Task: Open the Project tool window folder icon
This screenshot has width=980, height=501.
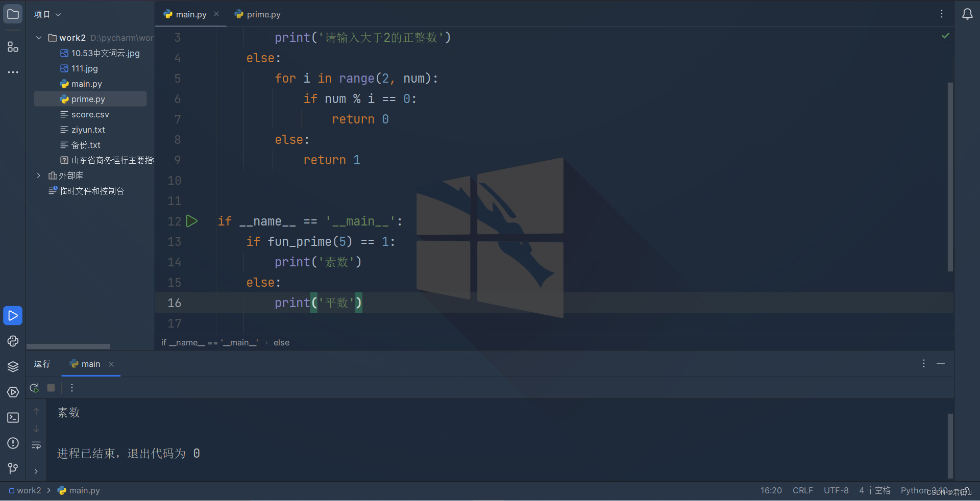Action: (x=13, y=14)
